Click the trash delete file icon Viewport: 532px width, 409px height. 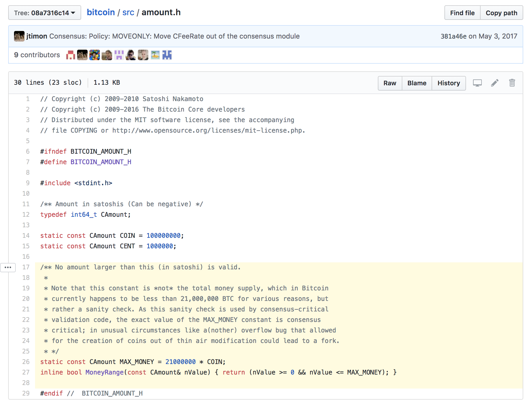tap(512, 83)
